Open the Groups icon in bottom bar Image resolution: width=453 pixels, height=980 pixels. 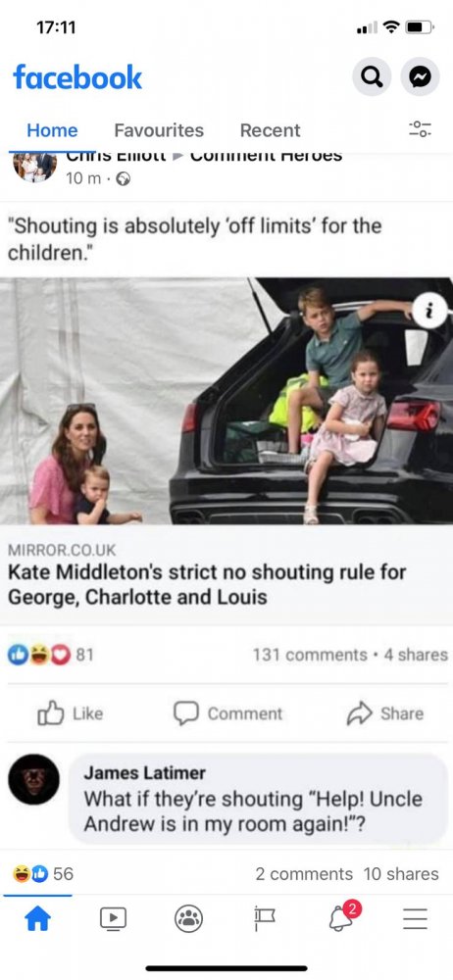(x=188, y=919)
